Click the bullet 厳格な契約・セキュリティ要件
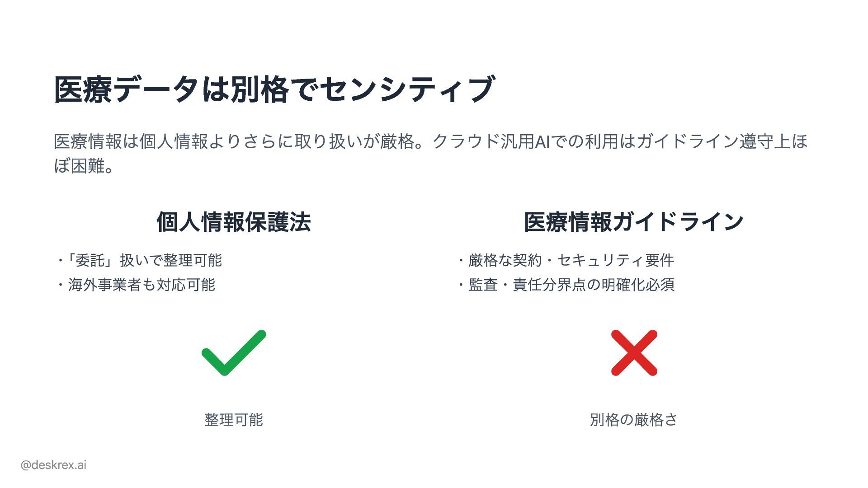 click(x=571, y=260)
